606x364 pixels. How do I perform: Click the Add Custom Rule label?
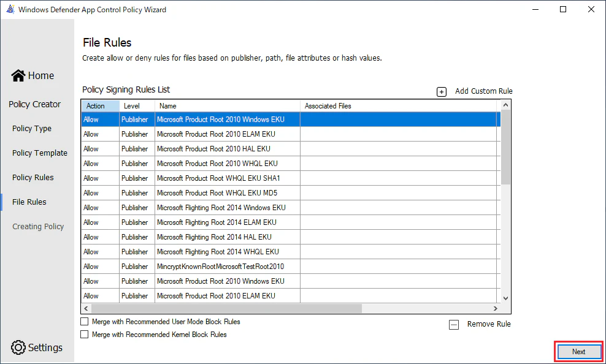point(483,91)
